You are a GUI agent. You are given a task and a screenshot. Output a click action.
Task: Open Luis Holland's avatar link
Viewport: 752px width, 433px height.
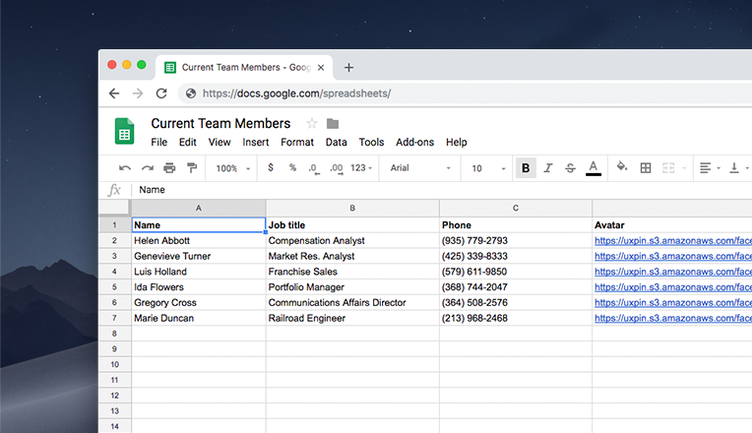pos(673,271)
